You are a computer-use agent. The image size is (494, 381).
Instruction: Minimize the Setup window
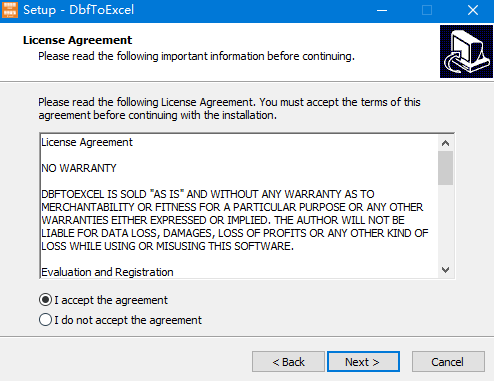click(x=382, y=10)
